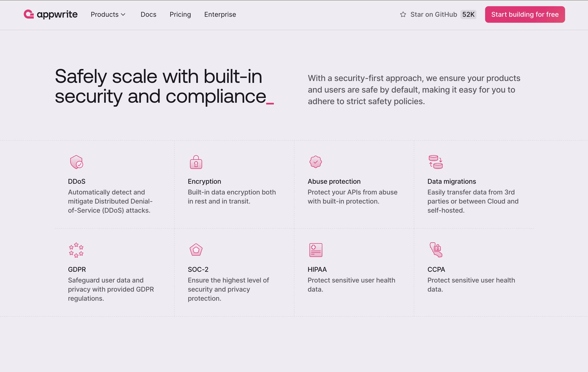Click the SOC-2 pentagon icon
Viewport: 588px width, 372px height.
click(196, 250)
